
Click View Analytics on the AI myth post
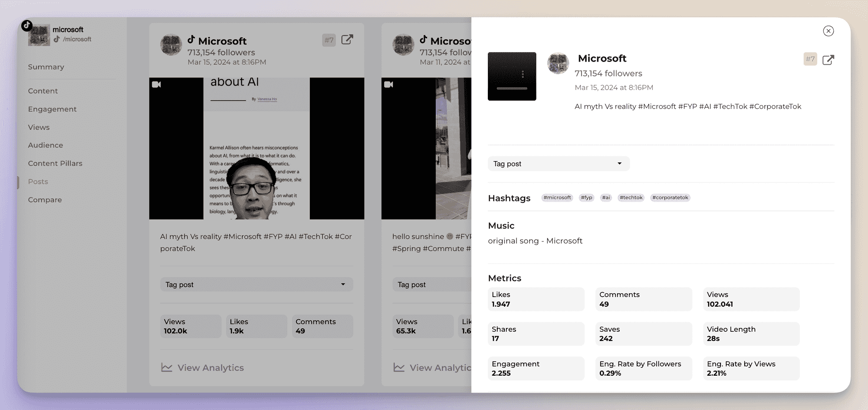pyautogui.click(x=202, y=367)
